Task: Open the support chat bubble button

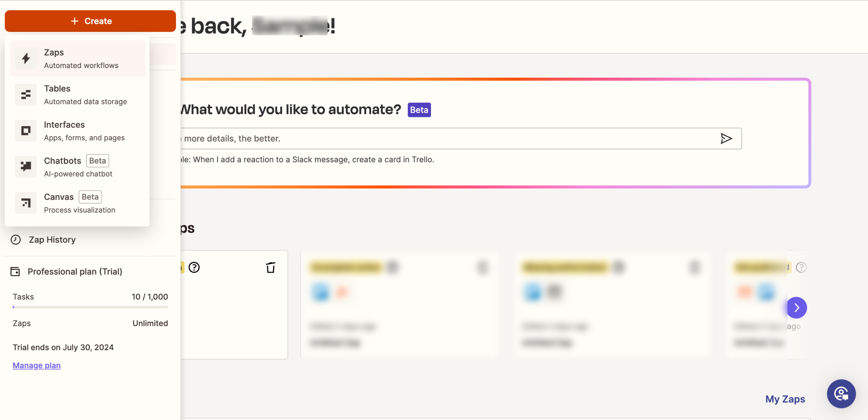Action: pyautogui.click(x=841, y=394)
